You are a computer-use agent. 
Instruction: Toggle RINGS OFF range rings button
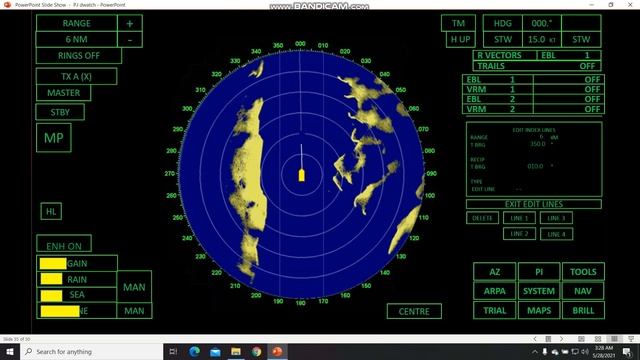click(x=79, y=56)
